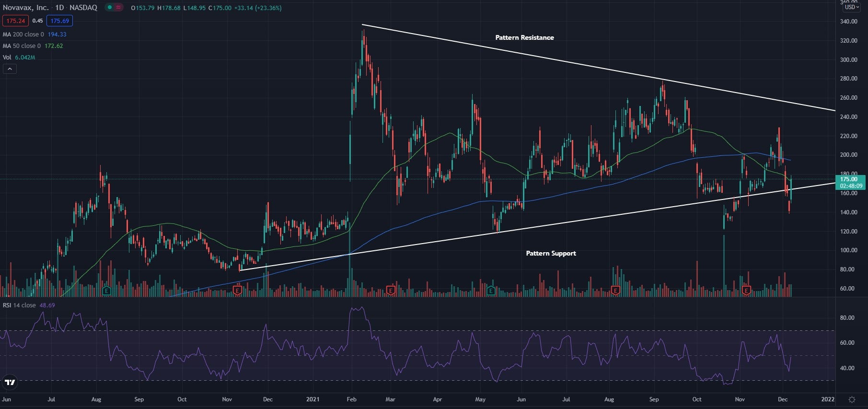Click the 1D interval label
This screenshot has height=409, width=868.
click(59, 8)
